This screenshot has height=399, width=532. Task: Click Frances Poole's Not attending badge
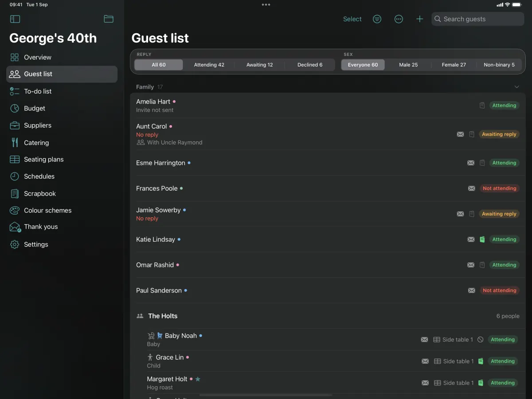coord(500,188)
